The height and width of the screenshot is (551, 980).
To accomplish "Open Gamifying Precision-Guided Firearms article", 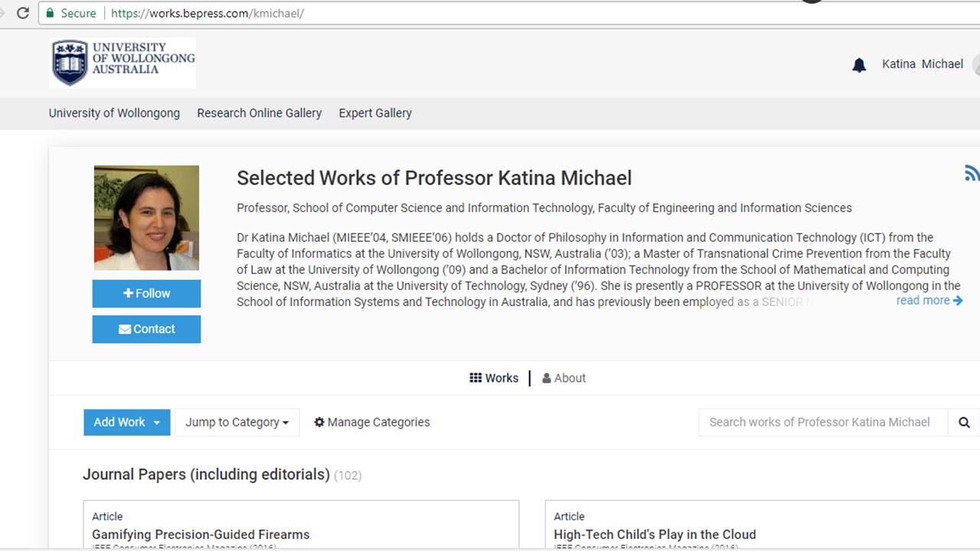I will 201,535.
